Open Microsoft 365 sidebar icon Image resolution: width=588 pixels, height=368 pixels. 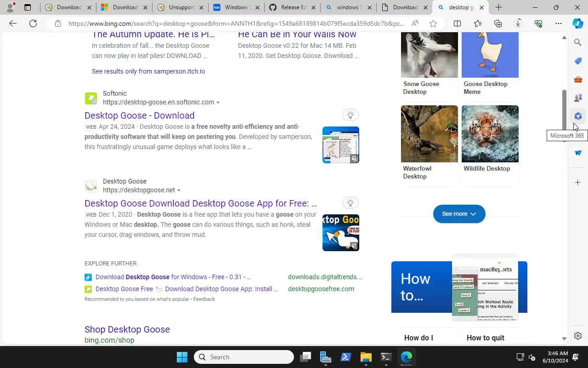point(578,116)
